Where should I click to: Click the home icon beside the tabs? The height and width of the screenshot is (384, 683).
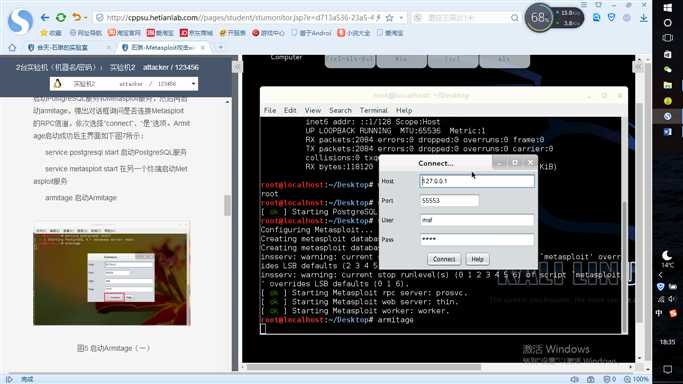click(x=12, y=47)
